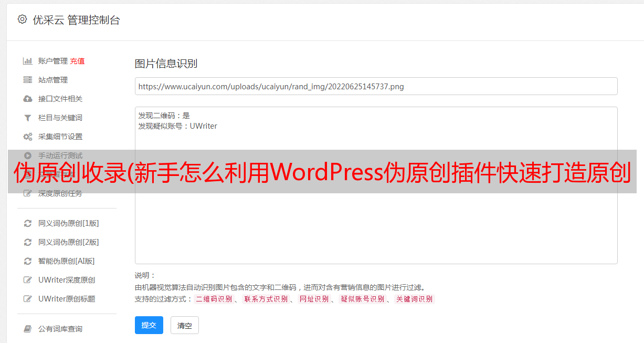Click the 优采云 管理控制台 header title
The image size is (644, 343).
(76, 20)
